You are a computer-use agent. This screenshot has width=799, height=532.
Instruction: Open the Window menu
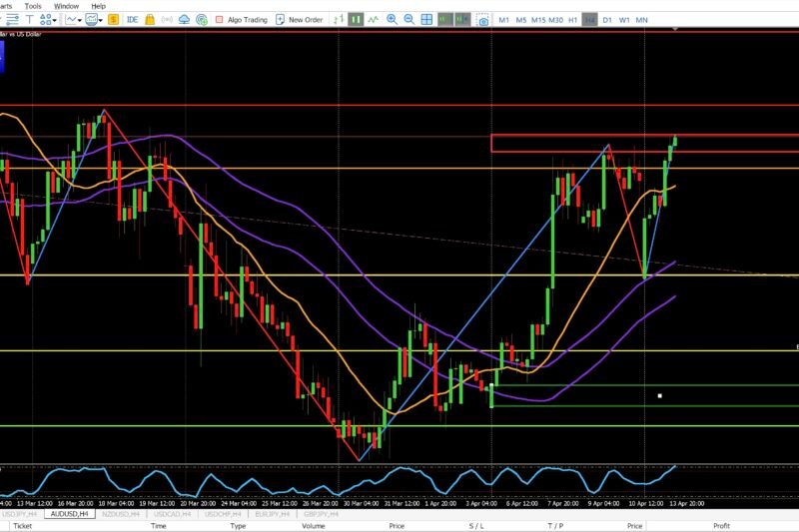tap(66, 6)
